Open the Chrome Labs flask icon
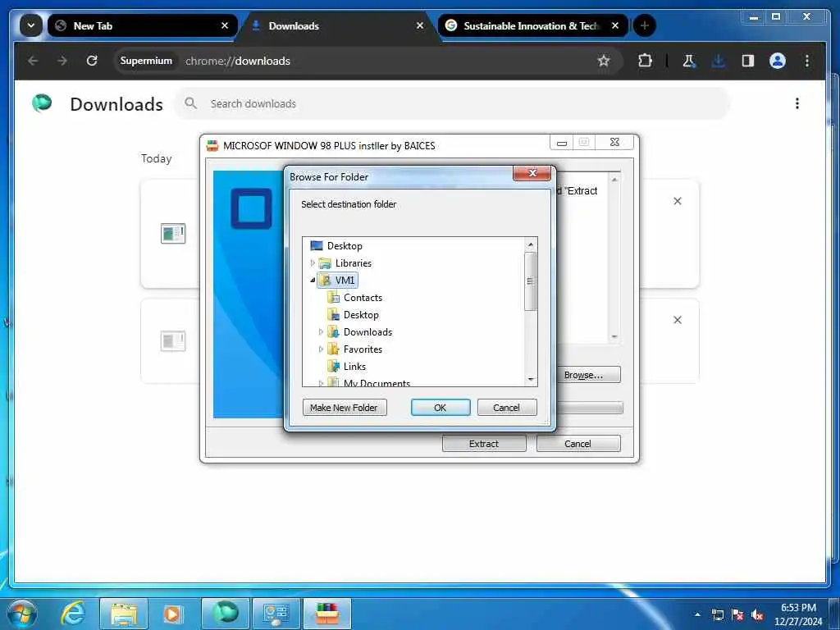Viewport: 840px width, 630px height. [688, 61]
